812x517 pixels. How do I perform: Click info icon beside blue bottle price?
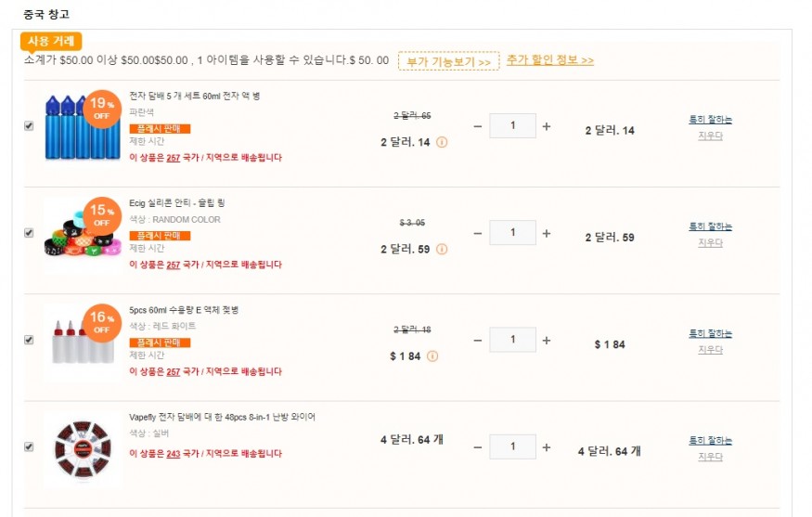(442, 142)
